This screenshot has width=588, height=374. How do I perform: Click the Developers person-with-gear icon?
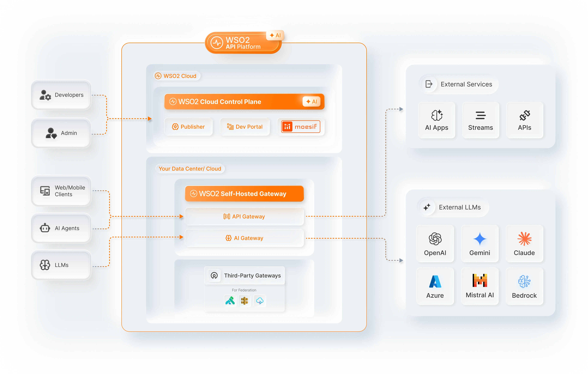pos(45,95)
